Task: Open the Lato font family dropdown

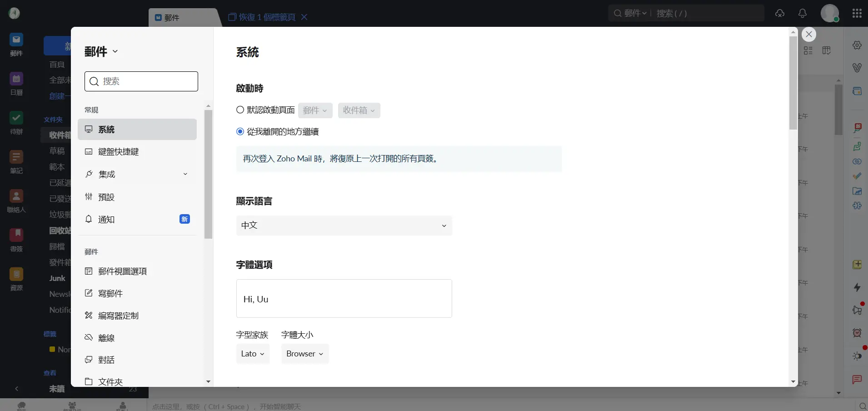Action: (x=253, y=354)
